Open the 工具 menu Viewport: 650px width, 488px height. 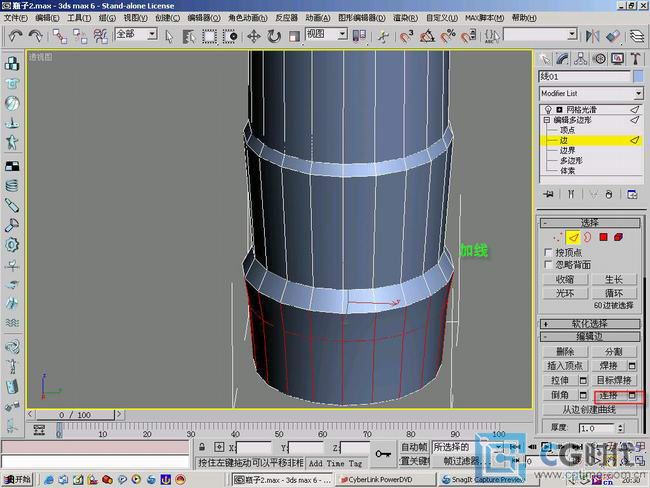pyautogui.click(x=79, y=18)
